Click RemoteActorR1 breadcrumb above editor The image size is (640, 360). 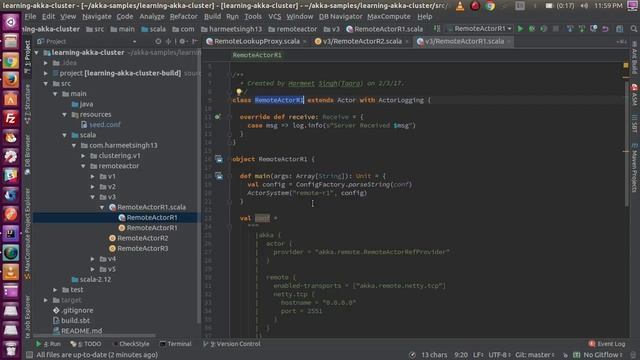257,55
